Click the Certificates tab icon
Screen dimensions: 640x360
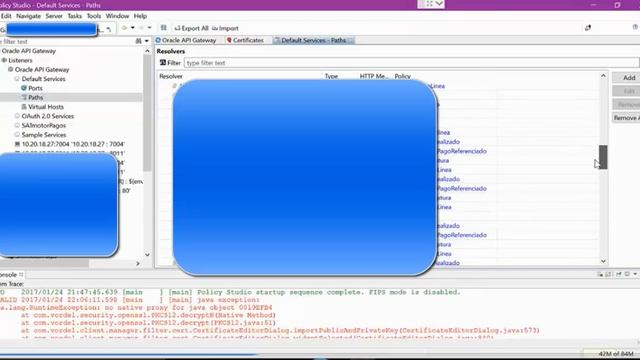(229, 40)
